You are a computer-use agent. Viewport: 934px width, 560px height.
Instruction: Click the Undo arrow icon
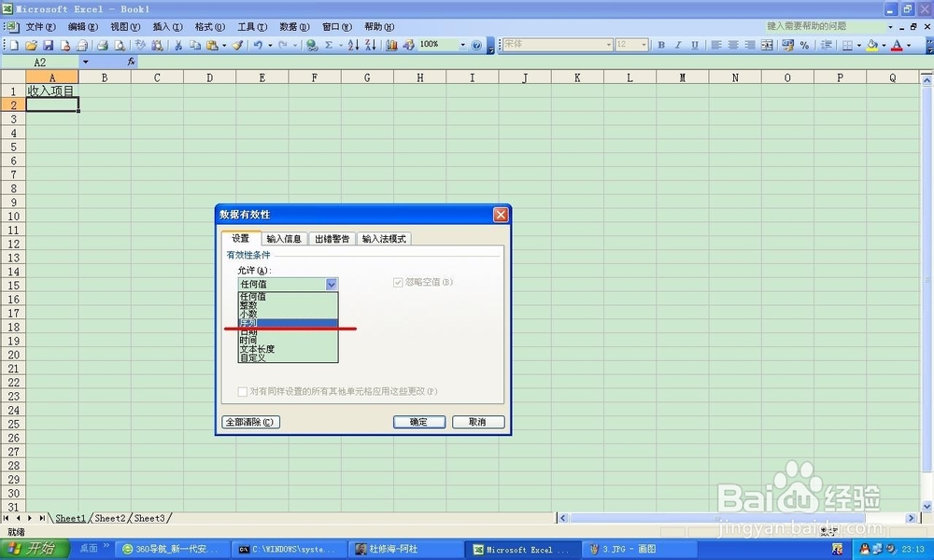coord(258,45)
